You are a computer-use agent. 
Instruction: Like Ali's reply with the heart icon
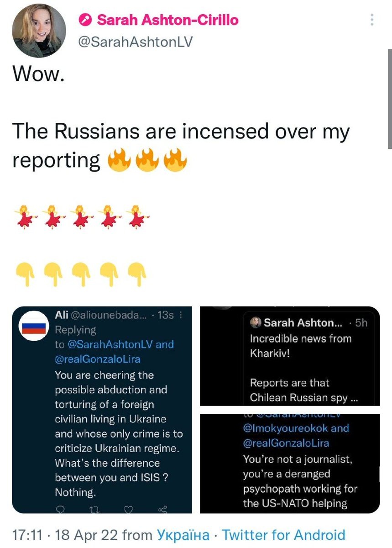[128, 510]
